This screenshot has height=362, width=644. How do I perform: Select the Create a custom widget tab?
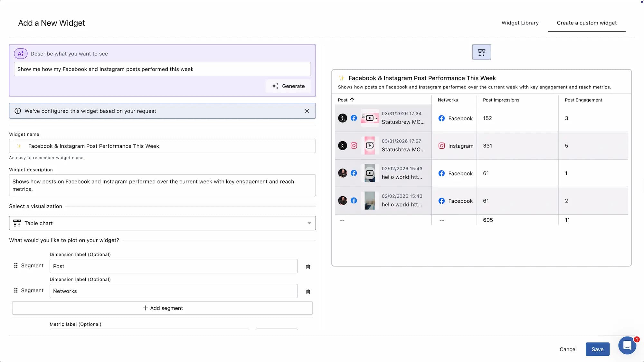587,23
